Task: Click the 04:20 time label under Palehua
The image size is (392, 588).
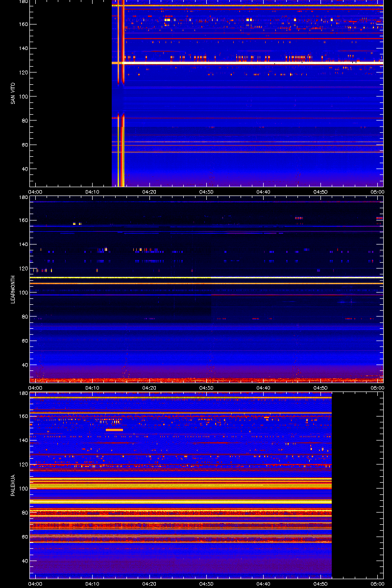Action: tap(150, 584)
